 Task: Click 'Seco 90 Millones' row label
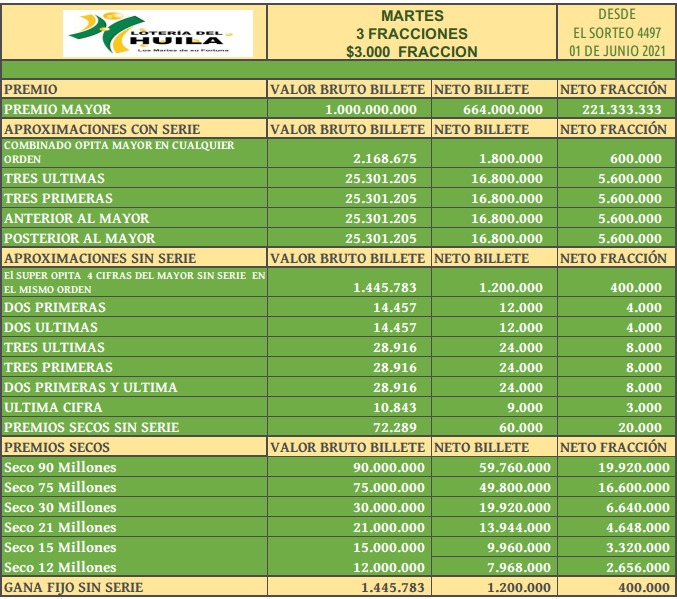[60, 467]
